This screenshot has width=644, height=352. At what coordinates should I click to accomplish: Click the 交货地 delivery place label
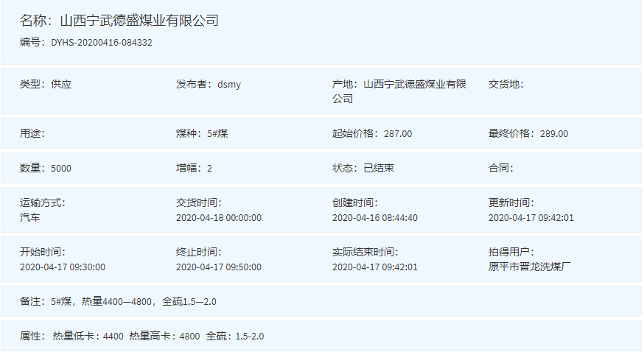506,84
